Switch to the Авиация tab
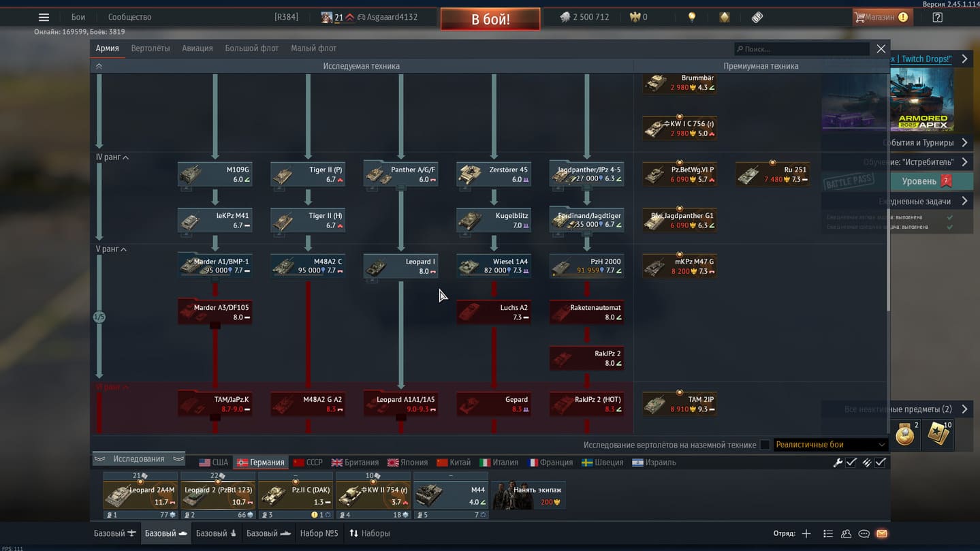Screen dimensions: 980x551 [x=197, y=48]
